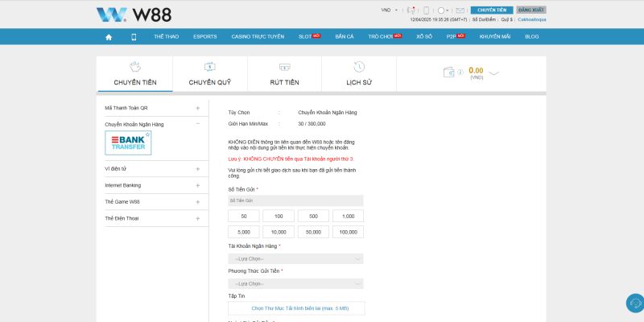644x322 pixels.
Task: Open the VND currency dropdown
Action: 390,10
